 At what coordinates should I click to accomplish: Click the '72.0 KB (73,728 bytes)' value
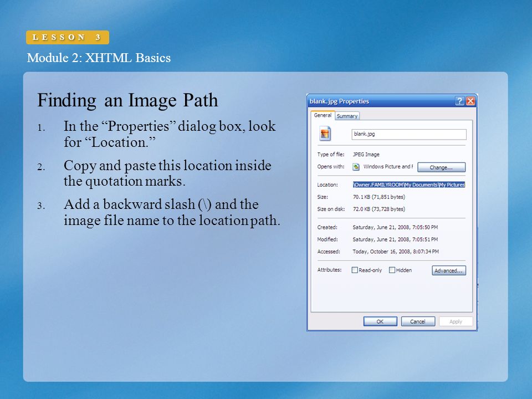click(x=379, y=209)
